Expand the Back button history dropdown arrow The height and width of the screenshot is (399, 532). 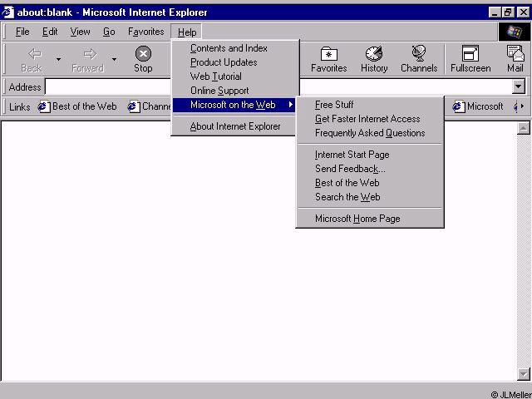(x=58, y=60)
